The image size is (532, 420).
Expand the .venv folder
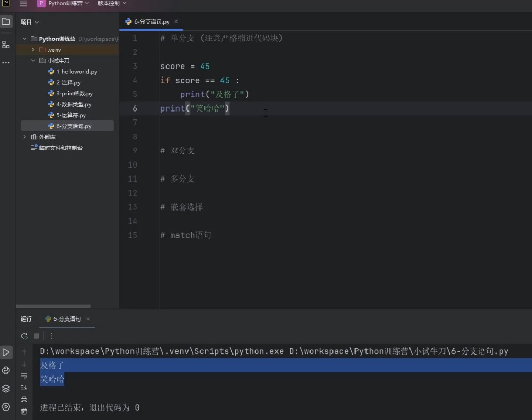[32, 50]
